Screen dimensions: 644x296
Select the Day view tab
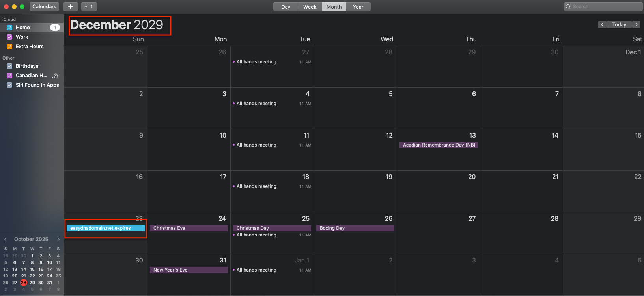286,7
